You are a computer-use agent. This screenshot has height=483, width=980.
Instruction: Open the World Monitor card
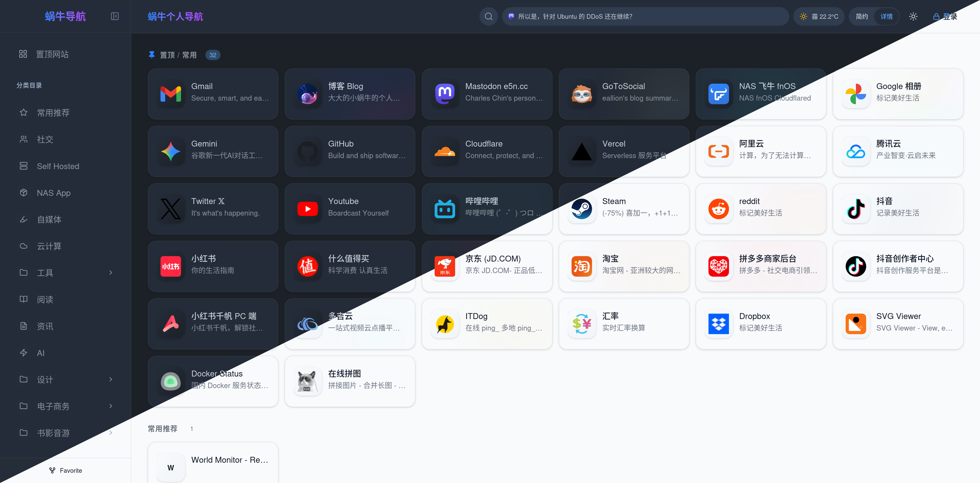pyautogui.click(x=213, y=462)
